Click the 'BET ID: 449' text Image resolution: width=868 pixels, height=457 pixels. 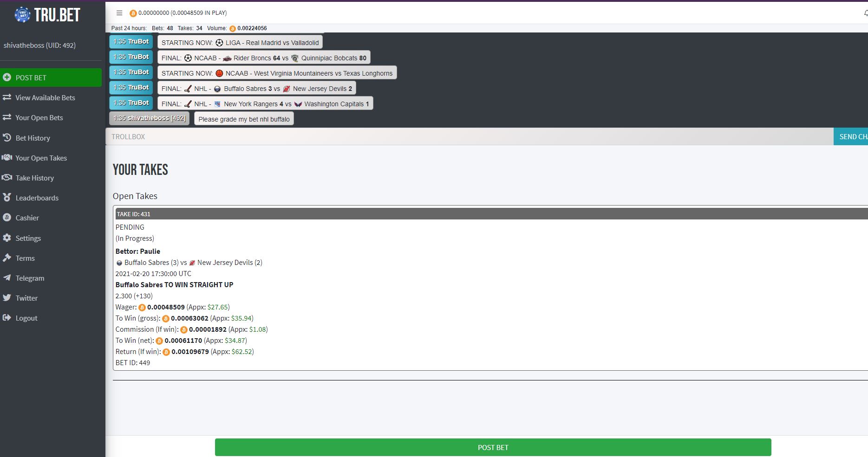click(x=133, y=363)
